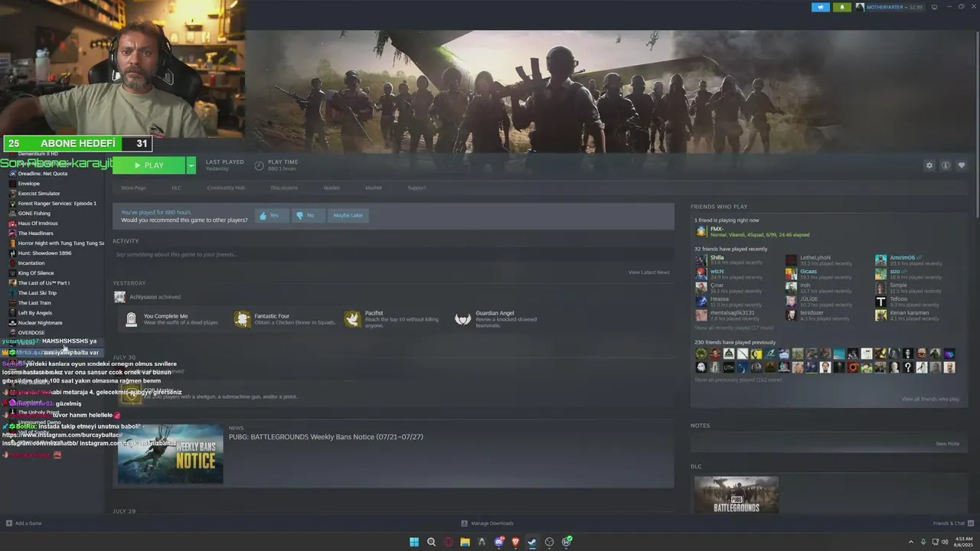This screenshot has height=551, width=980.
Task: Select Hunt: Showdown 1896 in library
Action: [44, 253]
